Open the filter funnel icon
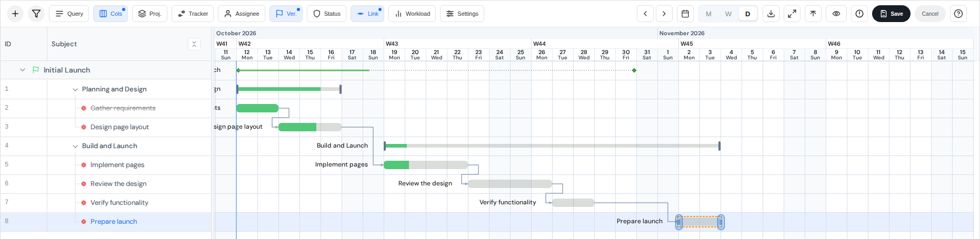The width and height of the screenshot is (980, 239). [x=36, y=14]
